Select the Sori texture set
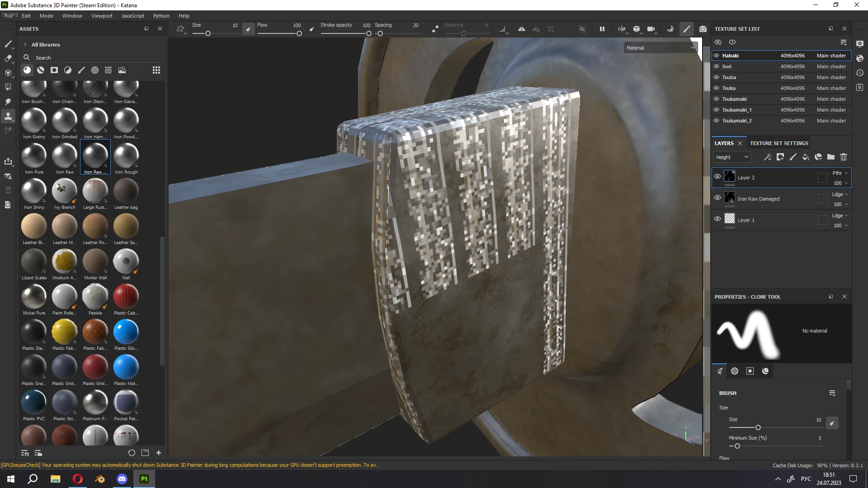This screenshot has width=868, height=488. [726, 66]
